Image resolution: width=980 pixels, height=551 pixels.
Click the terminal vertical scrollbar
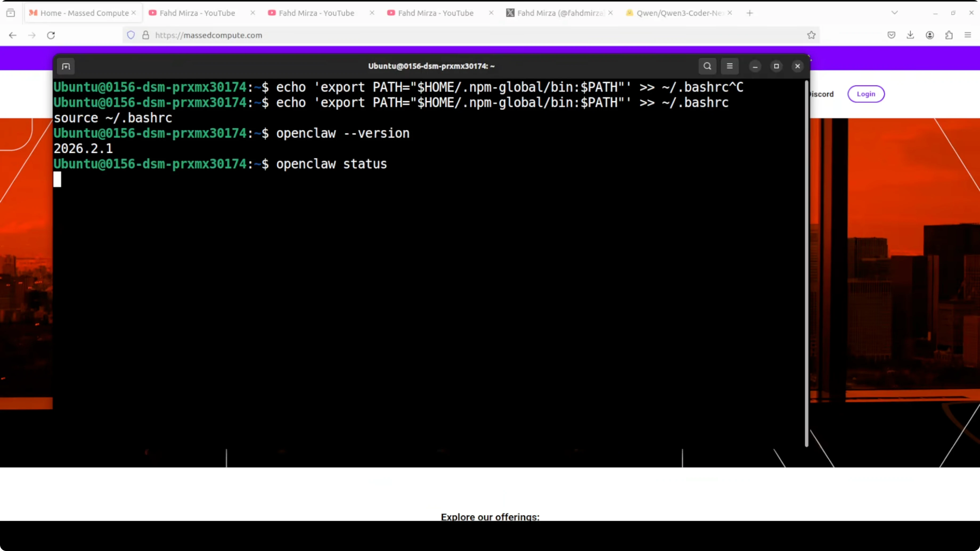coord(806,262)
